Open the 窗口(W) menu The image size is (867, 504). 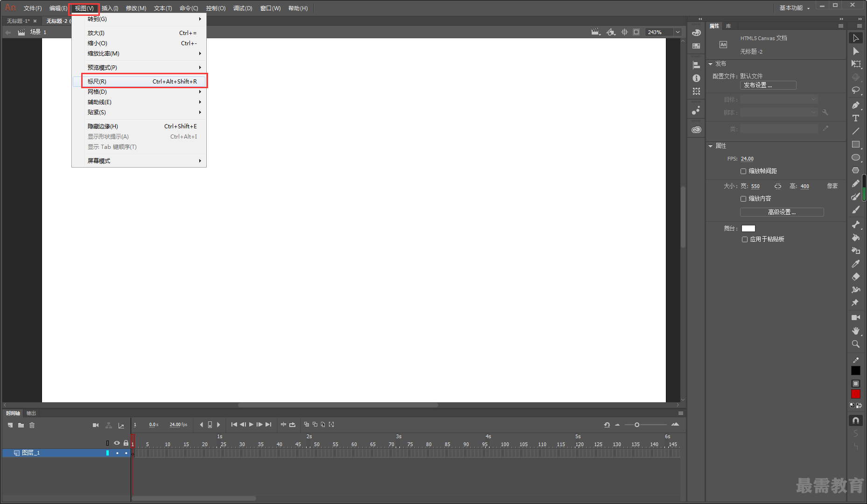pyautogui.click(x=270, y=8)
